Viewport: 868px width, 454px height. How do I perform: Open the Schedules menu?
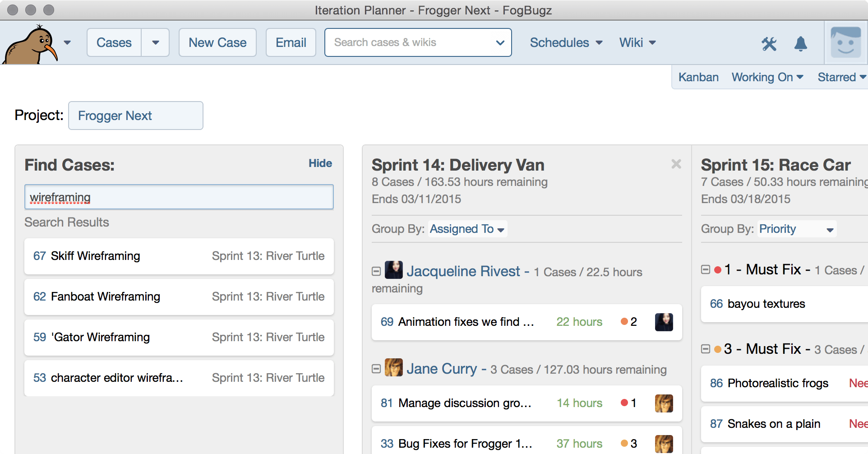point(566,42)
